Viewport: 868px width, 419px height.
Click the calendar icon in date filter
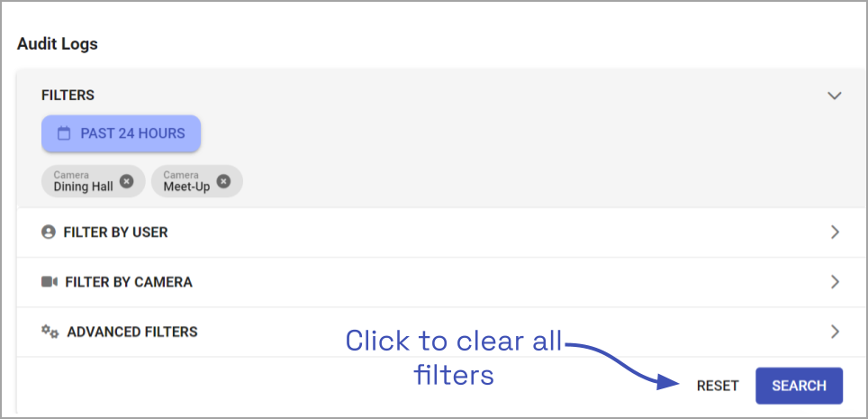(x=64, y=133)
